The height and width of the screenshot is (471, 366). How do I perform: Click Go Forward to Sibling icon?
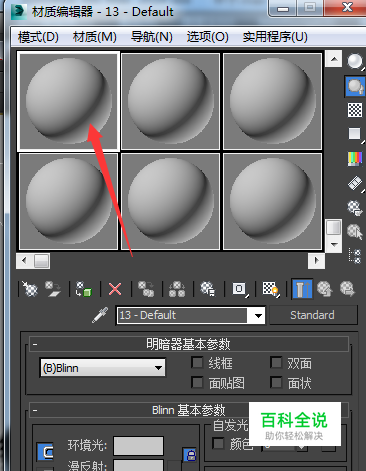pyautogui.click(x=348, y=289)
